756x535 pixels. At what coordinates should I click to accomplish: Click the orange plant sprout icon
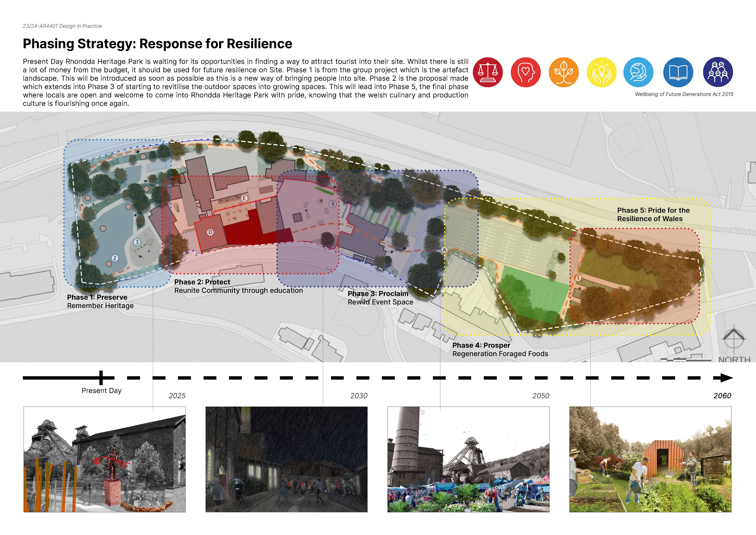564,72
